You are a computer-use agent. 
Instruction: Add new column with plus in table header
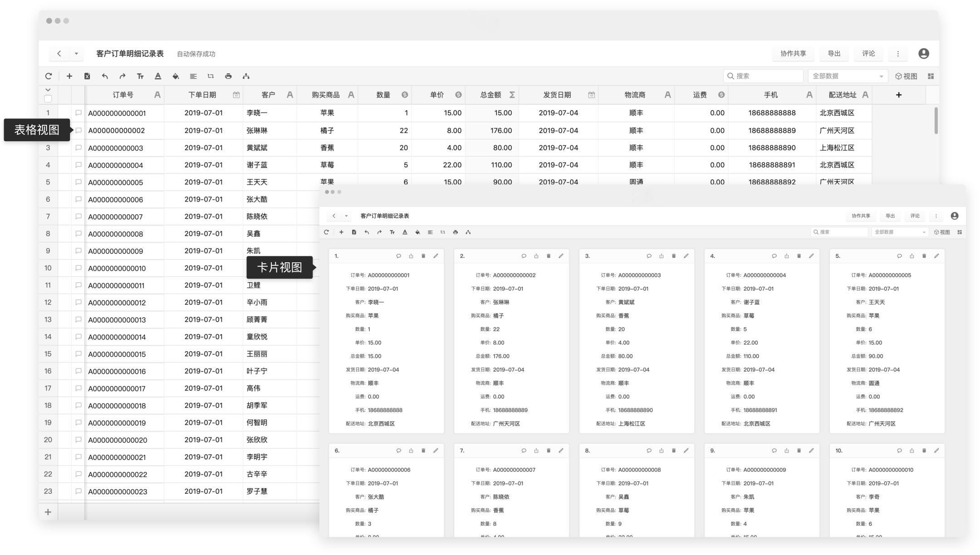pos(899,95)
